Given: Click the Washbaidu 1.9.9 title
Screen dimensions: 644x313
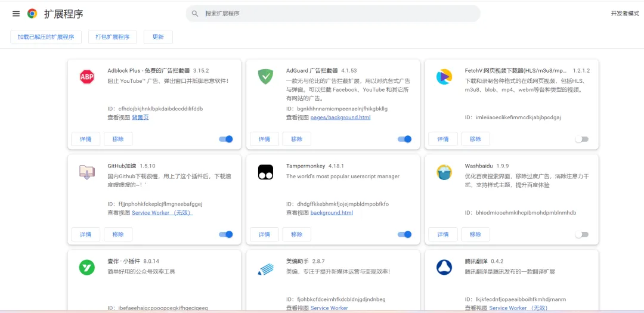Looking at the screenshot, I should pyautogui.click(x=487, y=166).
